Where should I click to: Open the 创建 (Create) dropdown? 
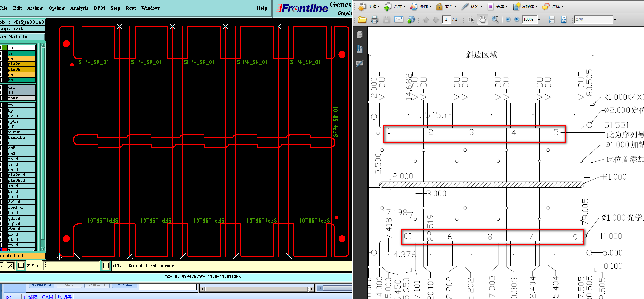point(369,6)
